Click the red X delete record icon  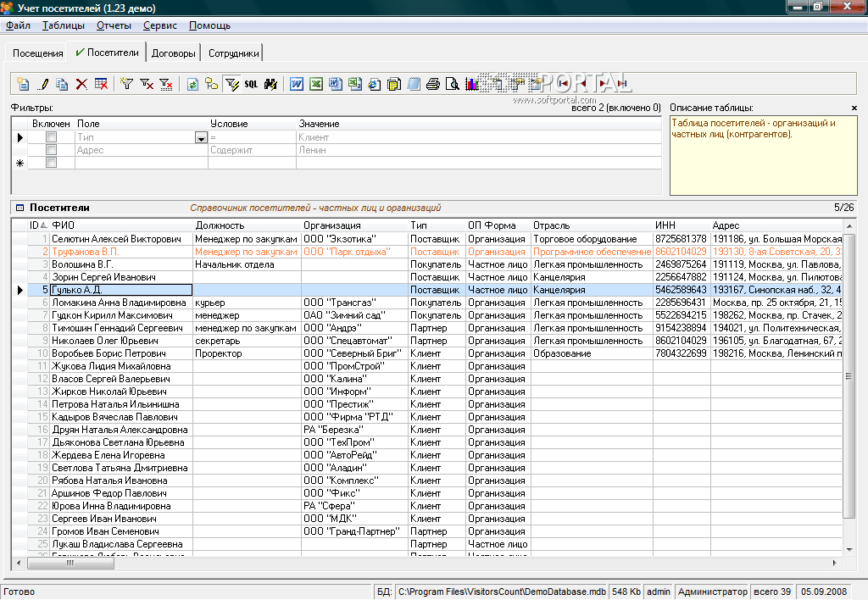click(81, 84)
